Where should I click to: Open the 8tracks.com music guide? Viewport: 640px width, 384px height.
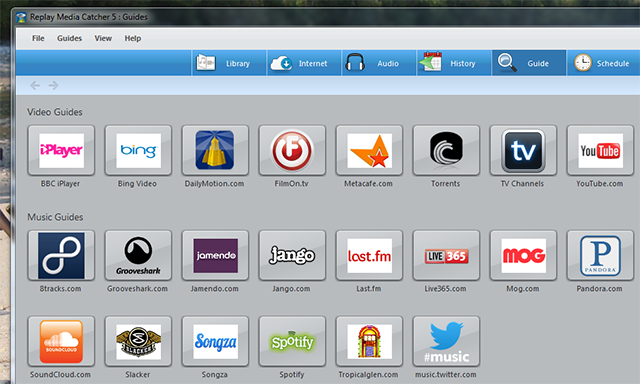point(61,255)
